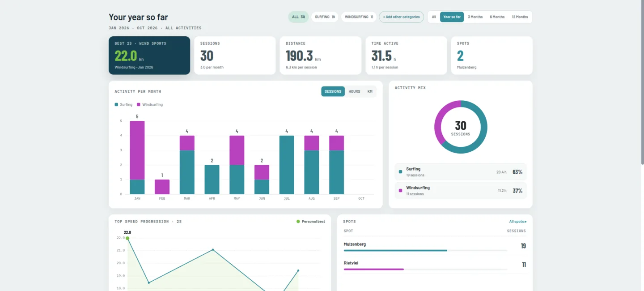This screenshot has width=644, height=291.
Task: Click the Rietvlei purple progress bar
Action: tap(374, 269)
